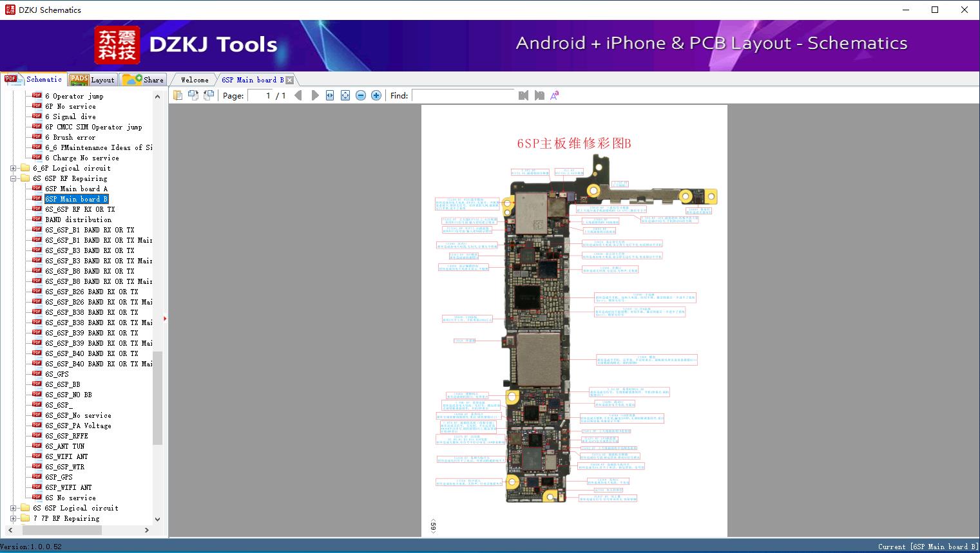This screenshot has width=980, height=553.
Task: Open 6 Signal dive document
Action: [x=70, y=117]
